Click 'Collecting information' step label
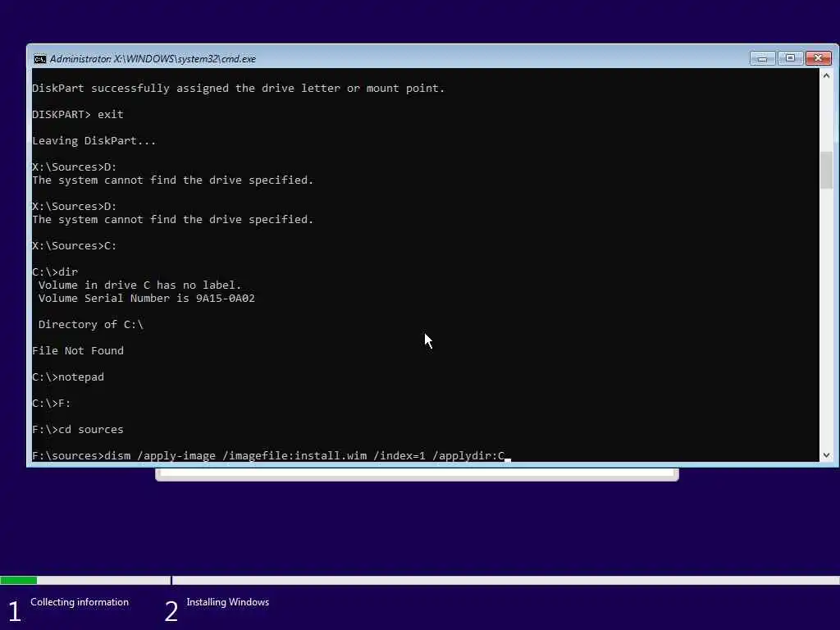840x630 pixels. coord(80,602)
